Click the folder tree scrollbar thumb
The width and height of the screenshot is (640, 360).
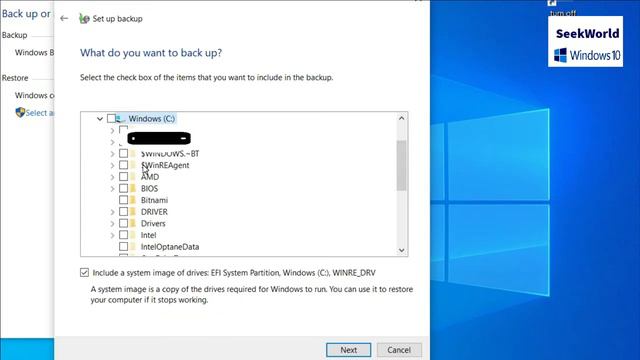point(401,165)
